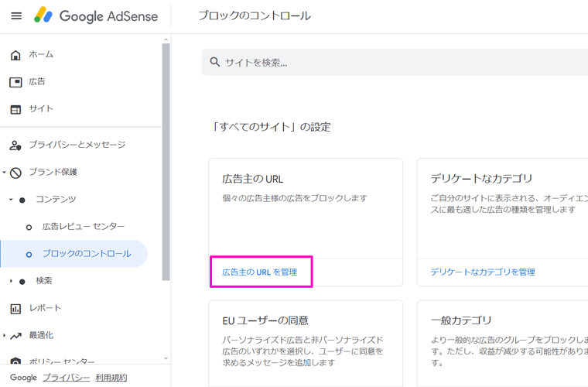Open the hamburger main menu
Viewport: 588px width, 387px height.
click(16, 16)
